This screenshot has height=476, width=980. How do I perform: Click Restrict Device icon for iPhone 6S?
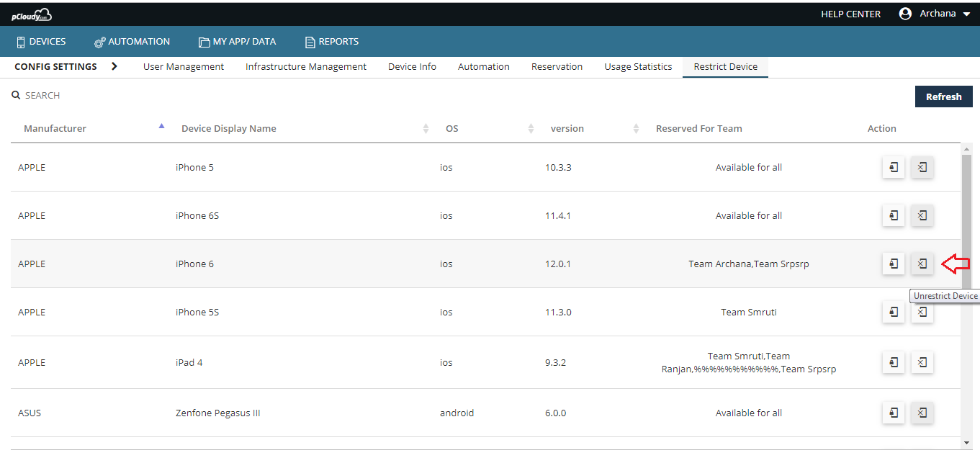pyautogui.click(x=894, y=215)
